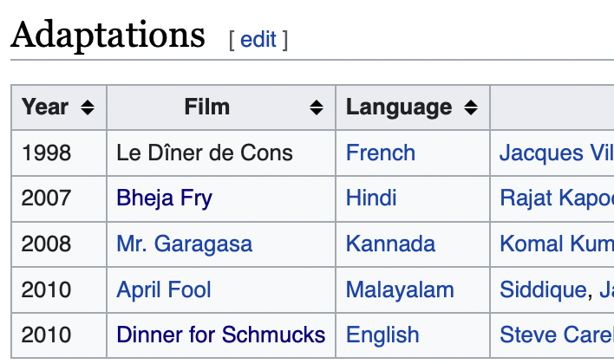The image size is (614, 364).
Task: Follow the Siddique actor link
Action: pyautogui.click(x=543, y=289)
